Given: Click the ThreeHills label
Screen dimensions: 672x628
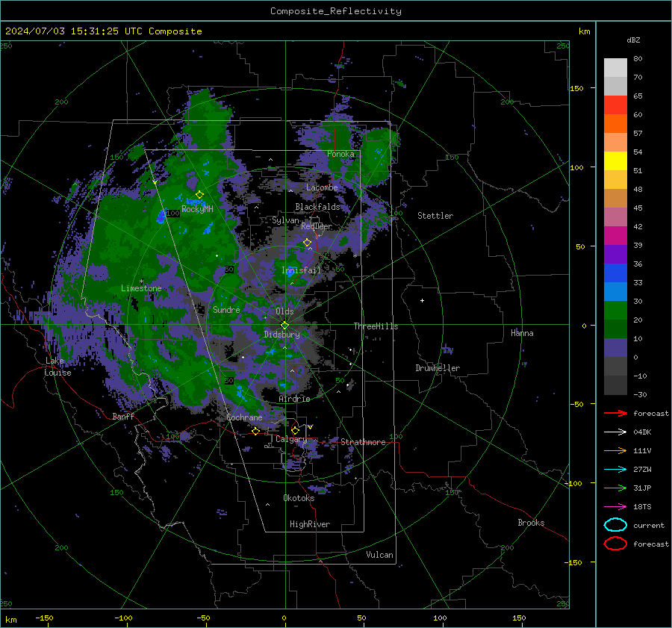Looking at the screenshot, I should coord(376,326).
